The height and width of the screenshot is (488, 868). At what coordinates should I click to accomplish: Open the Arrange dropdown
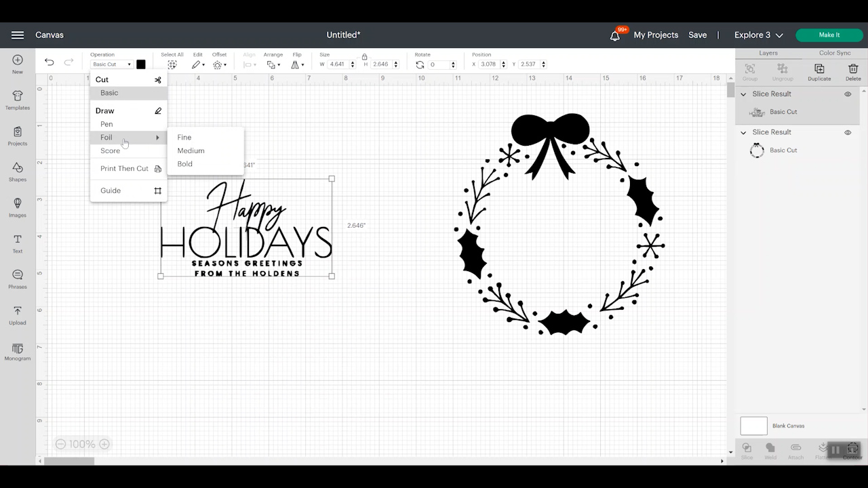click(x=273, y=64)
